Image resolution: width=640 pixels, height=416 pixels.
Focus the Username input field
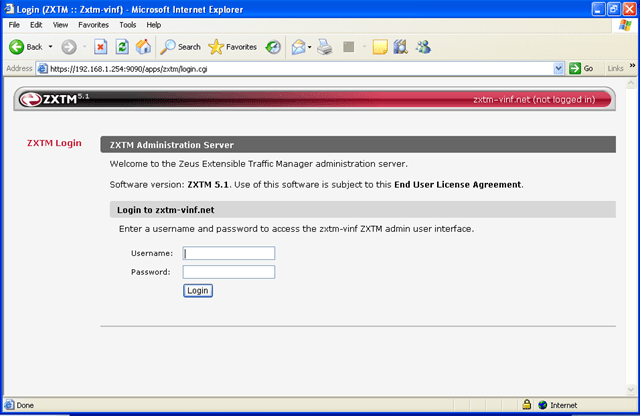228,253
